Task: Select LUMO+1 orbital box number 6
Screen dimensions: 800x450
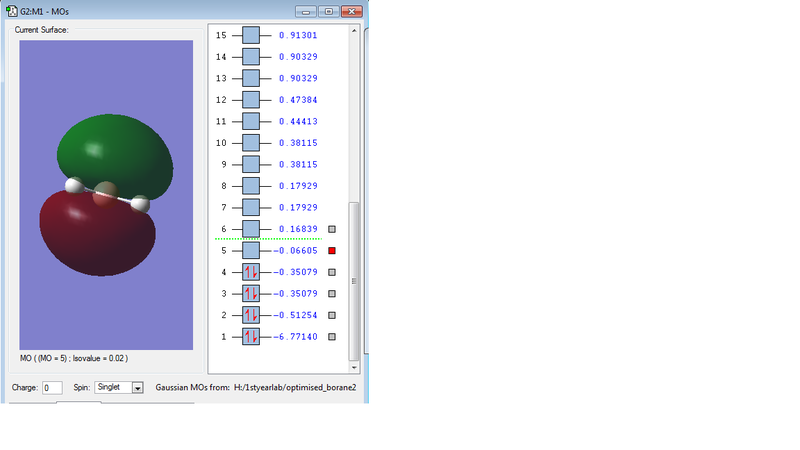Action: click(x=251, y=229)
